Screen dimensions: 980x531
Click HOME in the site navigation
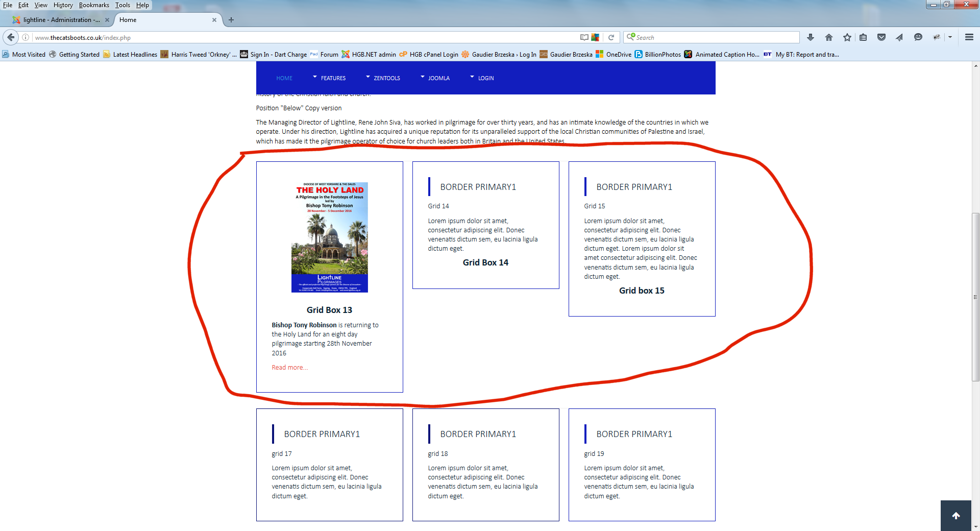click(284, 78)
